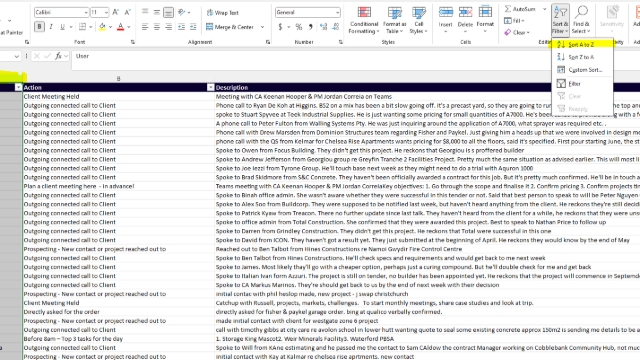Select Bottom Align icon
The width and height of the screenshot is (640, 360).
point(168,13)
